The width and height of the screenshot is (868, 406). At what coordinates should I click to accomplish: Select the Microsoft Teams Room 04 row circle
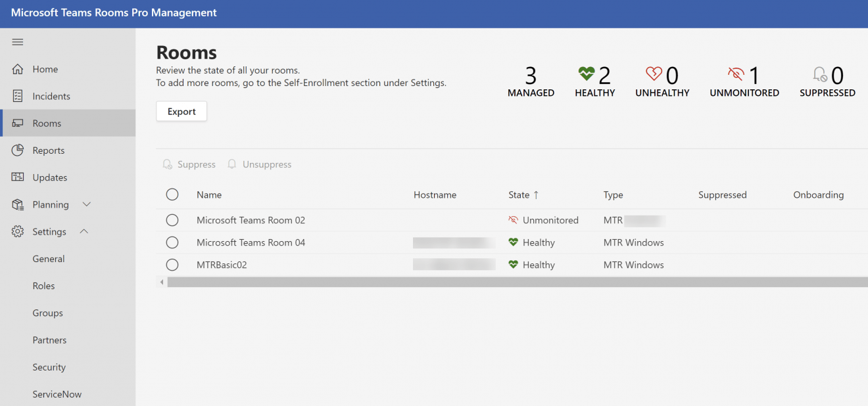pos(172,242)
